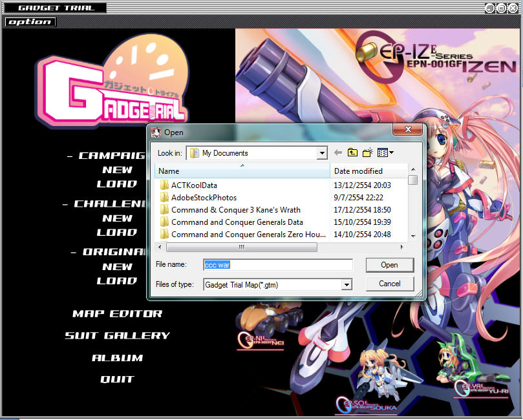Go back using the dialog's back arrow

tap(338, 152)
